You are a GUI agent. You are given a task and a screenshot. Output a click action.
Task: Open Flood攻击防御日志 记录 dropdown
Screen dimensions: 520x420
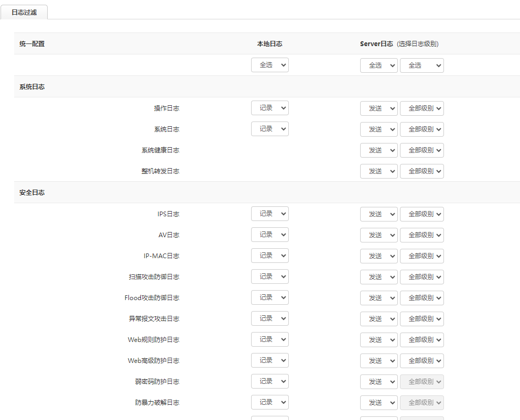tap(270, 297)
